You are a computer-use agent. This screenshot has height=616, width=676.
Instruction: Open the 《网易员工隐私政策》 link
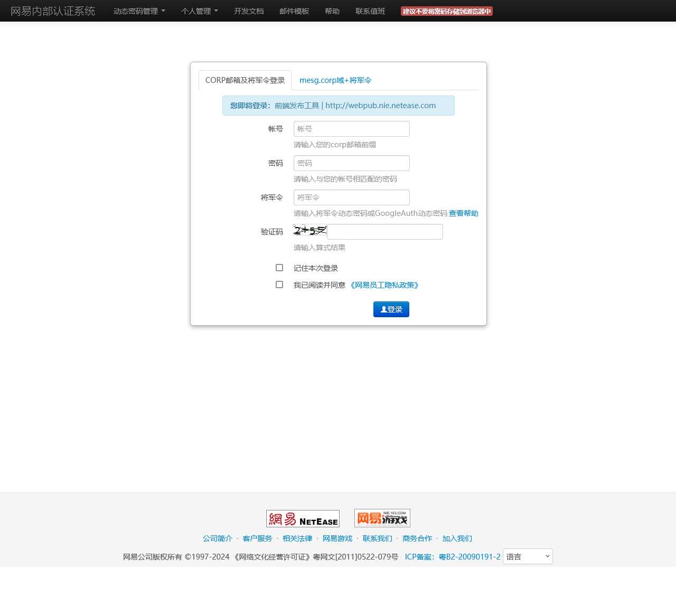click(385, 285)
